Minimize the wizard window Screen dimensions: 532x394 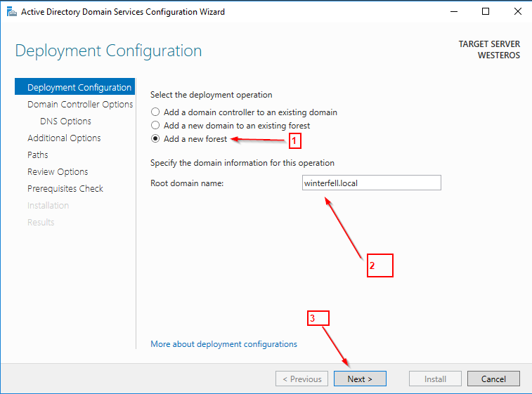coord(454,11)
